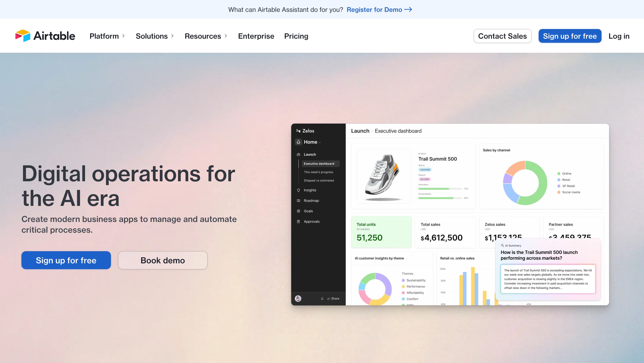
Task: Click the Contact Sales button
Action: coord(502,36)
